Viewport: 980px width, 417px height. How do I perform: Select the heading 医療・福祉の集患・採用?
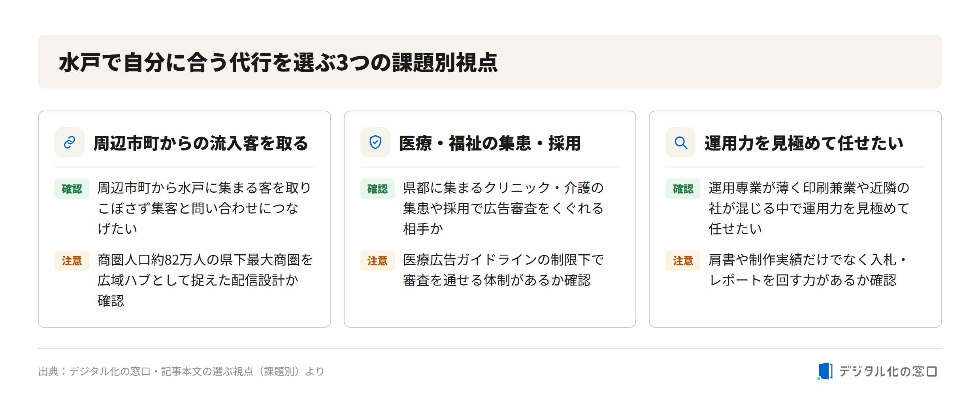pos(490,143)
